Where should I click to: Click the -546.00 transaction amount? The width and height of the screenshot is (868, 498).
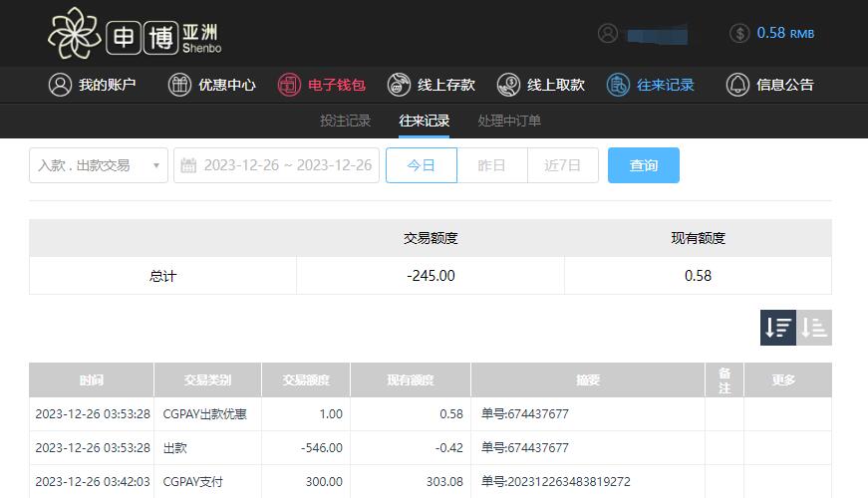click(x=322, y=447)
